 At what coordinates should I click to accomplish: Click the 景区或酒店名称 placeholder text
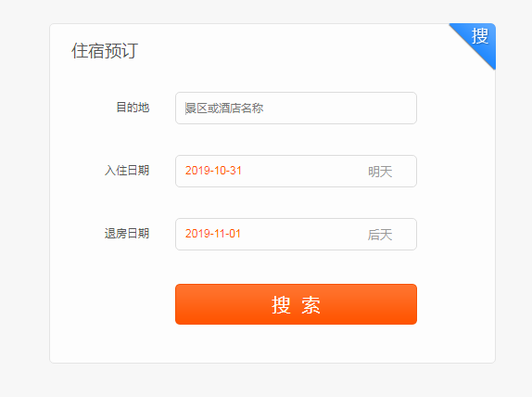(224, 109)
